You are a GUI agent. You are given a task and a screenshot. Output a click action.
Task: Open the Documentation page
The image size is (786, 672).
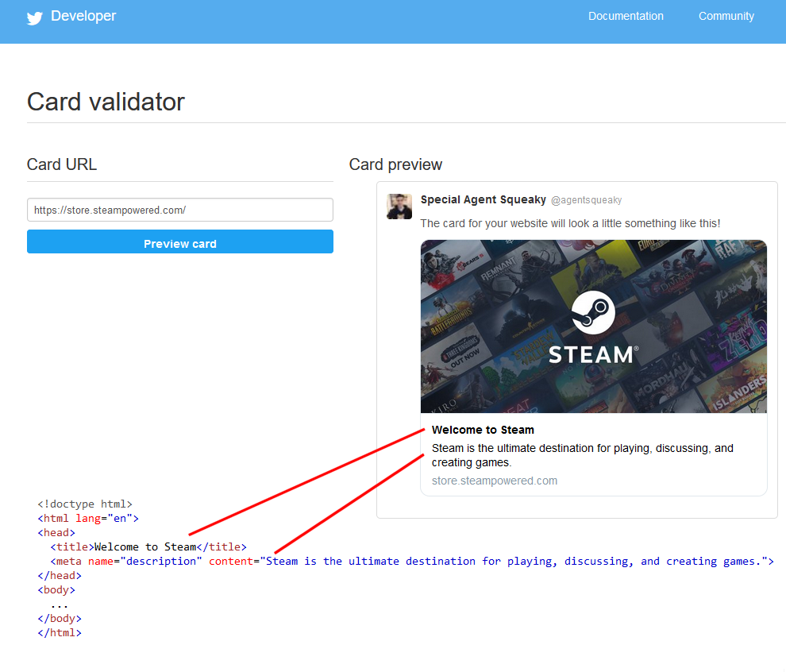tap(626, 16)
